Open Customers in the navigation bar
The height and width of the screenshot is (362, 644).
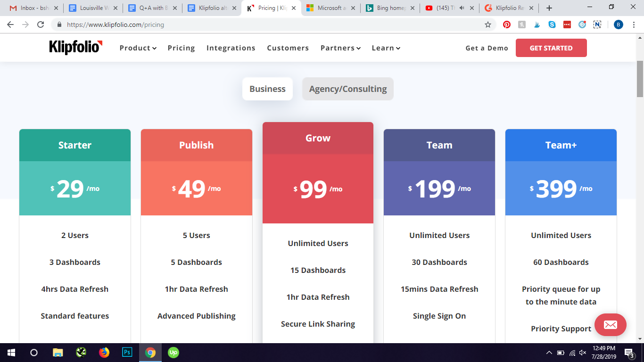click(288, 48)
